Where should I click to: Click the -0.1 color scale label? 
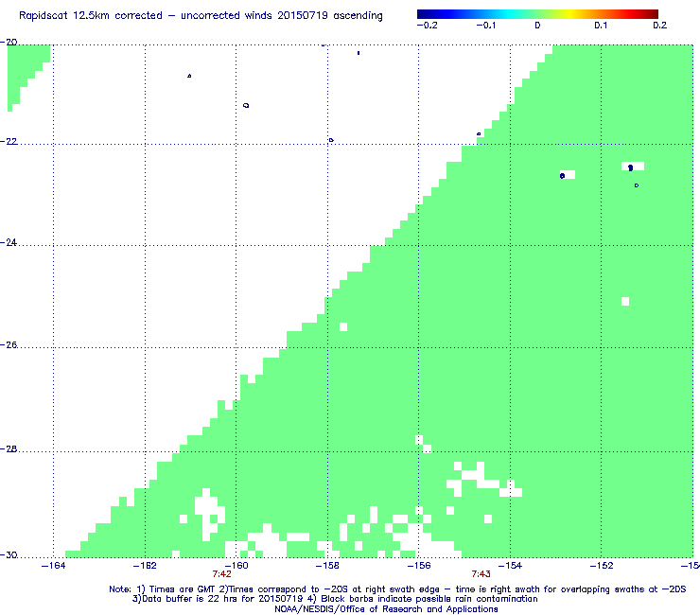click(x=485, y=26)
